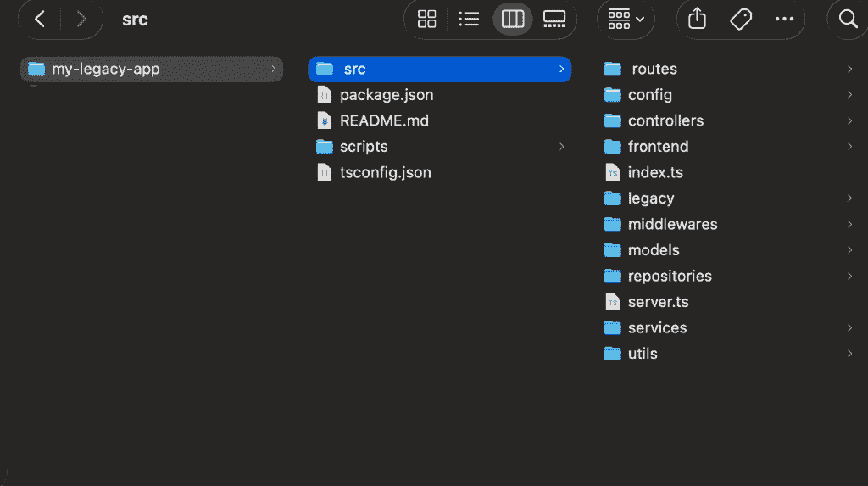
Task: Expand legacy with its chevron
Action: click(x=849, y=198)
